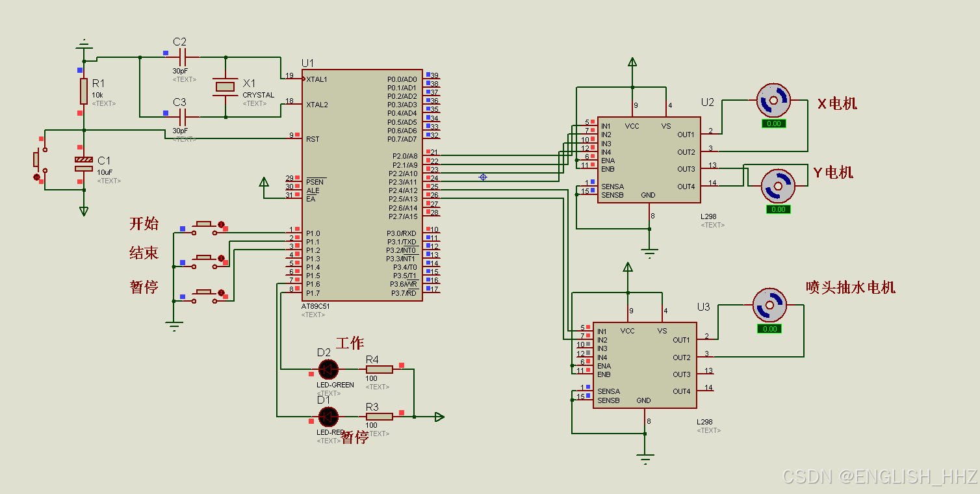Toggle the red latch dot on 结束 switch
This screenshot has width=980, height=494.
222,259
